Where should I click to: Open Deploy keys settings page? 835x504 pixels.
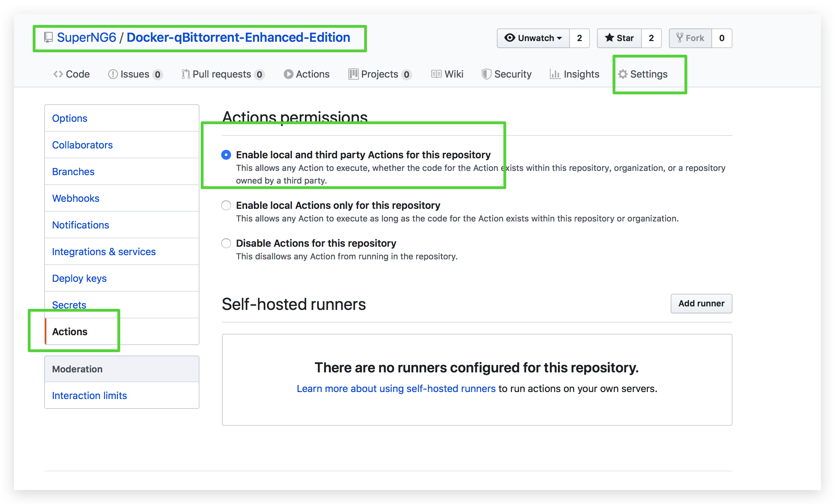pos(79,278)
